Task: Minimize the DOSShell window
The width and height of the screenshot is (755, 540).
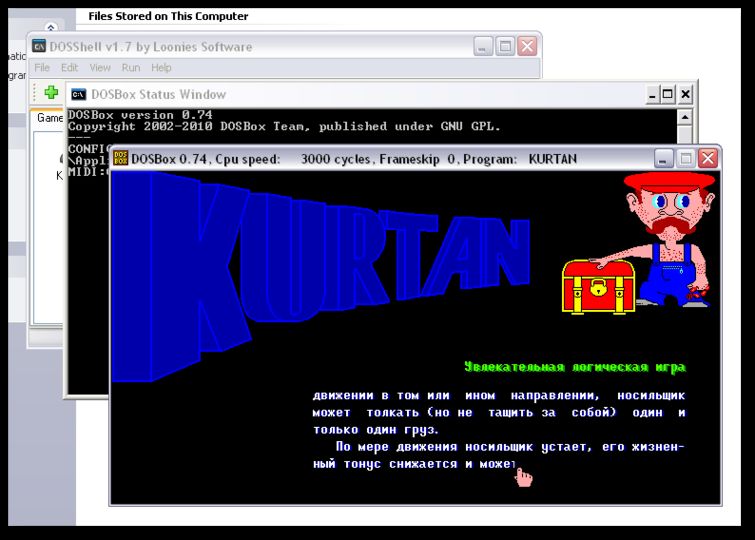Action: pyautogui.click(x=483, y=47)
